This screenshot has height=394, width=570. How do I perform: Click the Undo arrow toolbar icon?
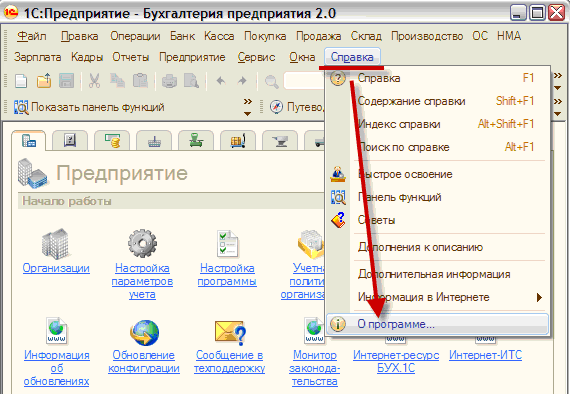point(221,81)
